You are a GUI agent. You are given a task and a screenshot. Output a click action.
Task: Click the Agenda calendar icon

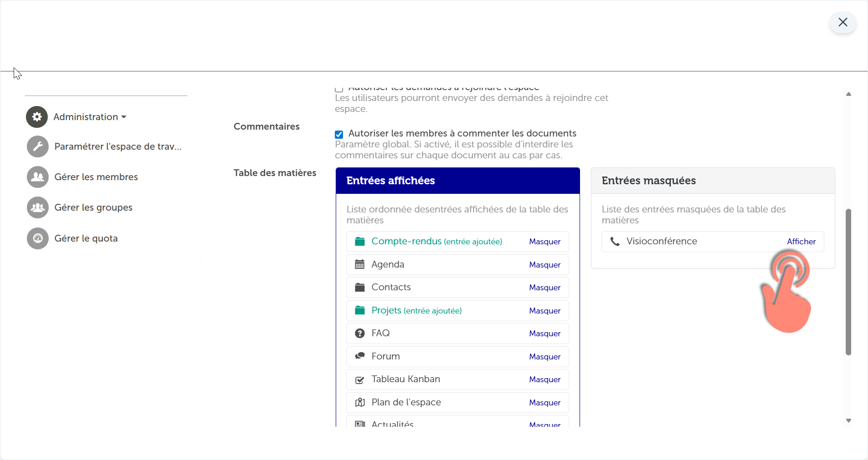(x=360, y=264)
